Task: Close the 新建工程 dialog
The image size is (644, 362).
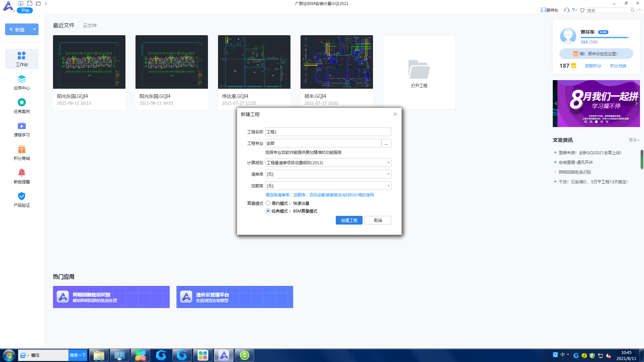Action: pyautogui.click(x=395, y=114)
